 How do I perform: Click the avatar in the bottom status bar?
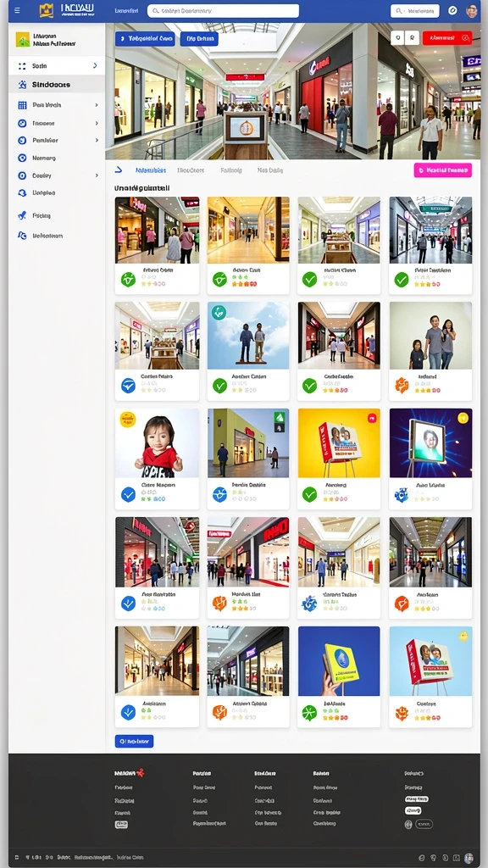point(469,858)
